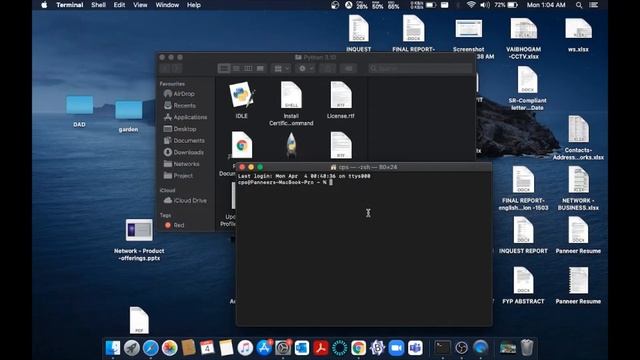Open the Terminal menu
This screenshot has height=360, width=640.
pos(70,5)
